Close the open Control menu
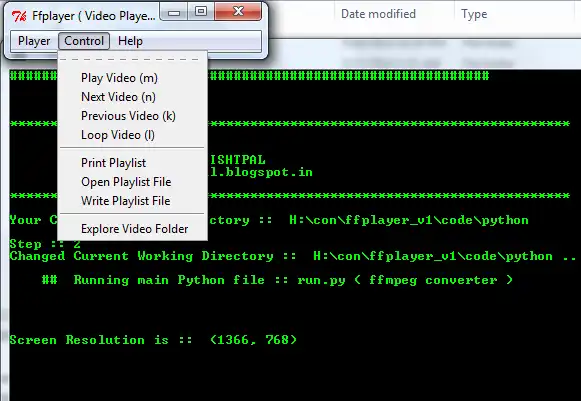Viewport: 581px width, 401px height. [84, 41]
